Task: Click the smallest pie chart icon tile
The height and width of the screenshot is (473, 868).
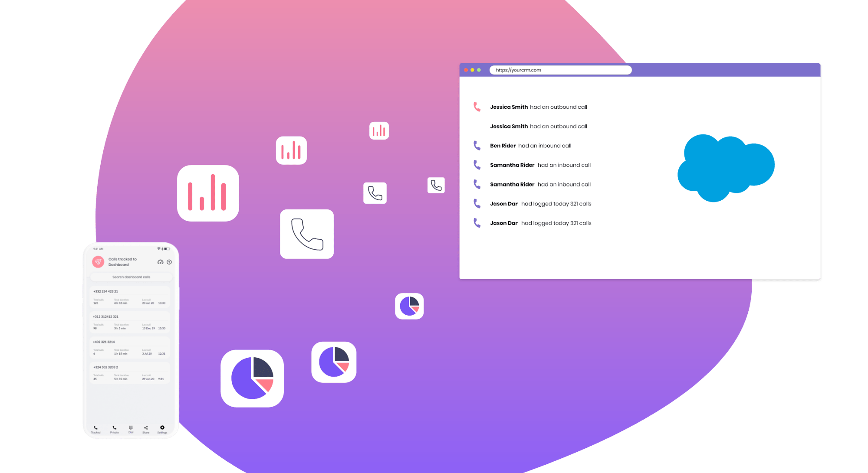Action: 409,306
